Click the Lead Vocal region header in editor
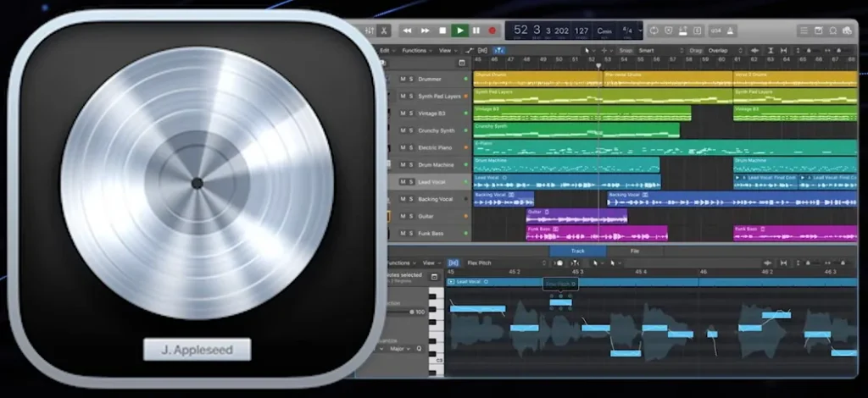868x398 pixels. point(652,282)
